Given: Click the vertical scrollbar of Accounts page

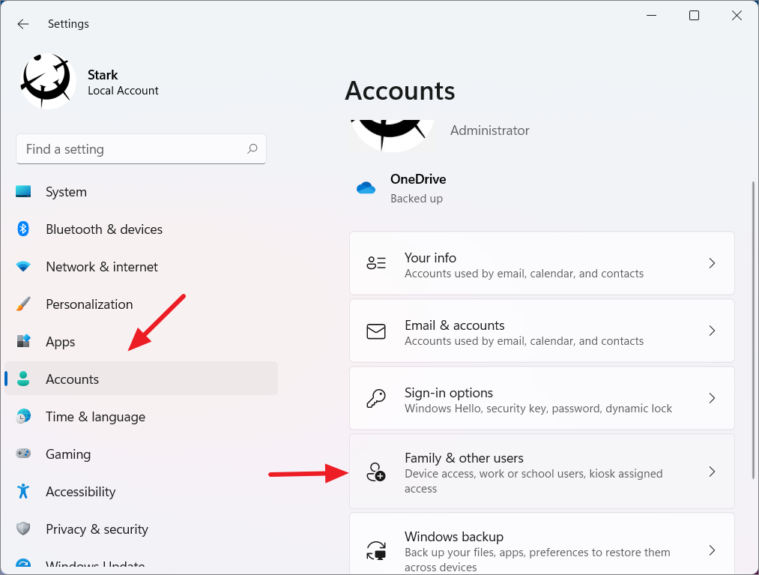Looking at the screenshot, I should click(753, 330).
